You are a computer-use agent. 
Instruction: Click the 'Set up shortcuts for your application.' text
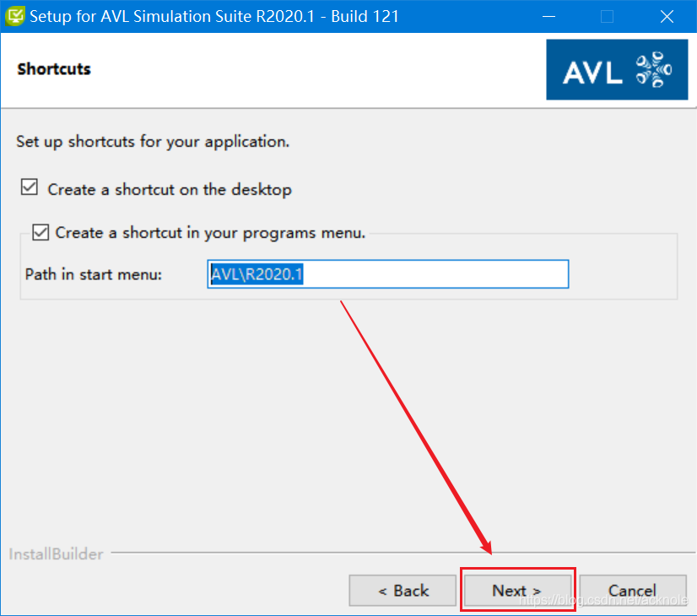point(153,142)
